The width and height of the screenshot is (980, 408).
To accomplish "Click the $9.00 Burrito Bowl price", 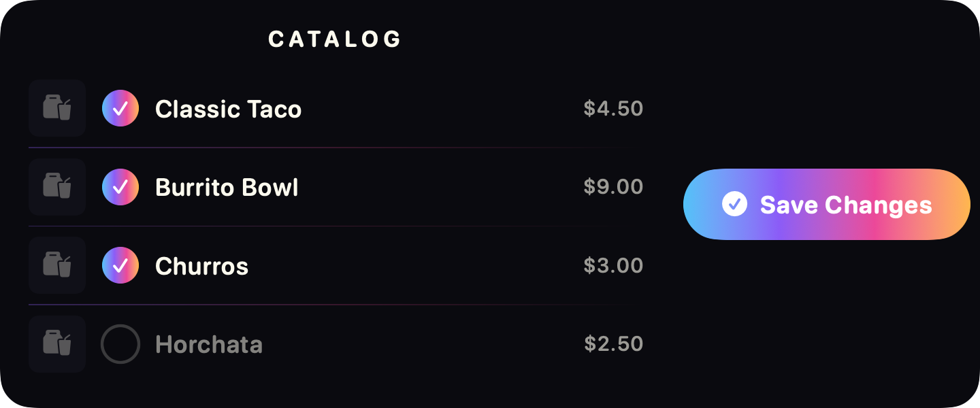I will [613, 187].
